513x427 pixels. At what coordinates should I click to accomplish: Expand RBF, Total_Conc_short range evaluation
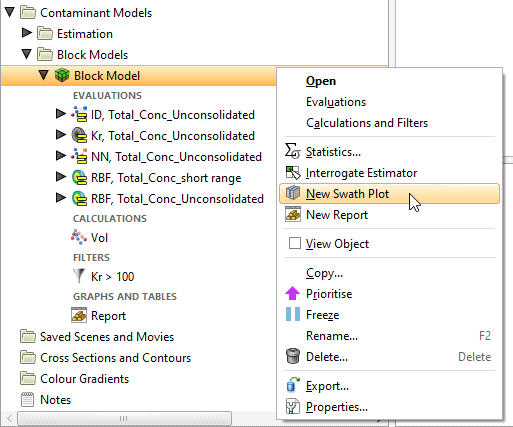[61, 177]
